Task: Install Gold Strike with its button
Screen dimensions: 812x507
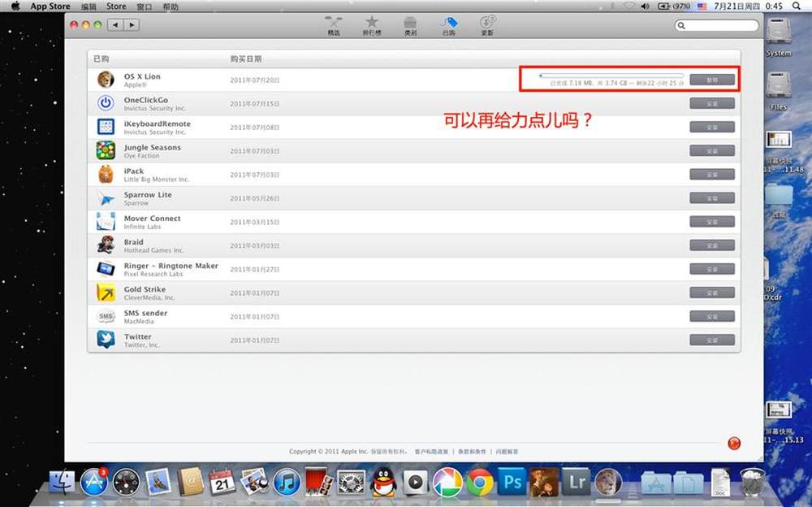Action: pos(712,292)
